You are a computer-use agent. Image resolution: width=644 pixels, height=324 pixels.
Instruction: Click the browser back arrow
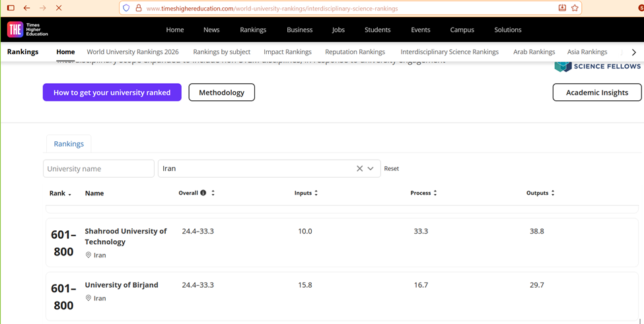point(26,8)
